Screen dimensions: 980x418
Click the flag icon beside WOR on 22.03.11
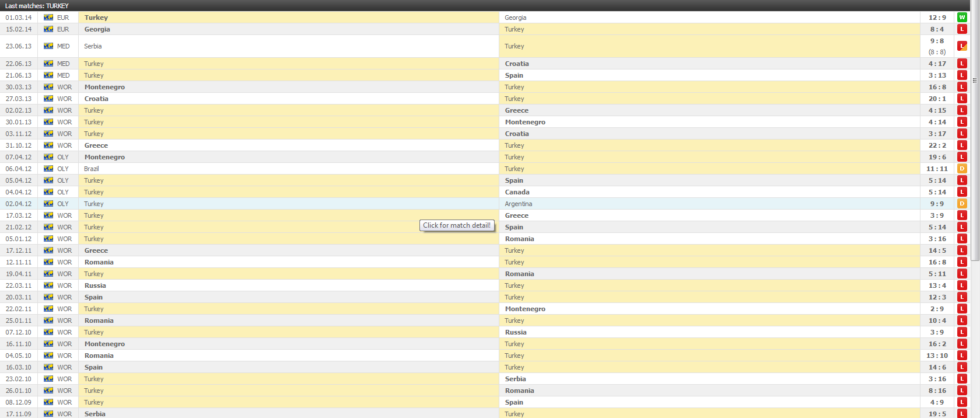pyautogui.click(x=48, y=285)
